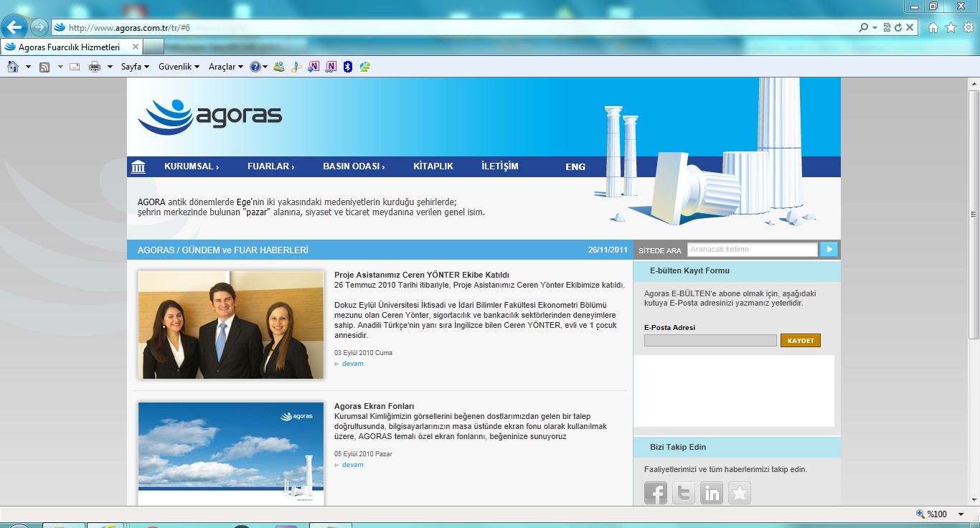Click the site home building icon
This screenshot has width=980, height=528.
[x=138, y=166]
